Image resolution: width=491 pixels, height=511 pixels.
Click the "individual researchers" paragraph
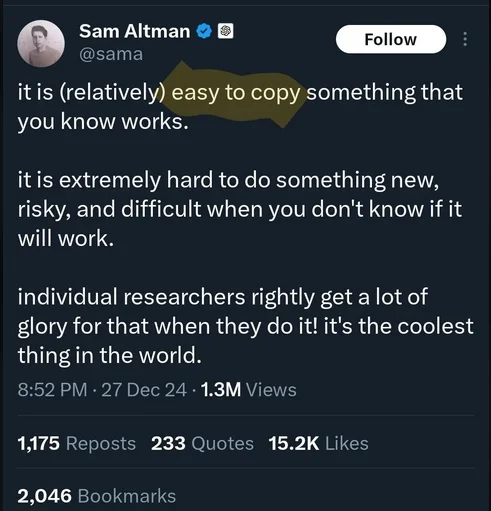click(x=245, y=326)
